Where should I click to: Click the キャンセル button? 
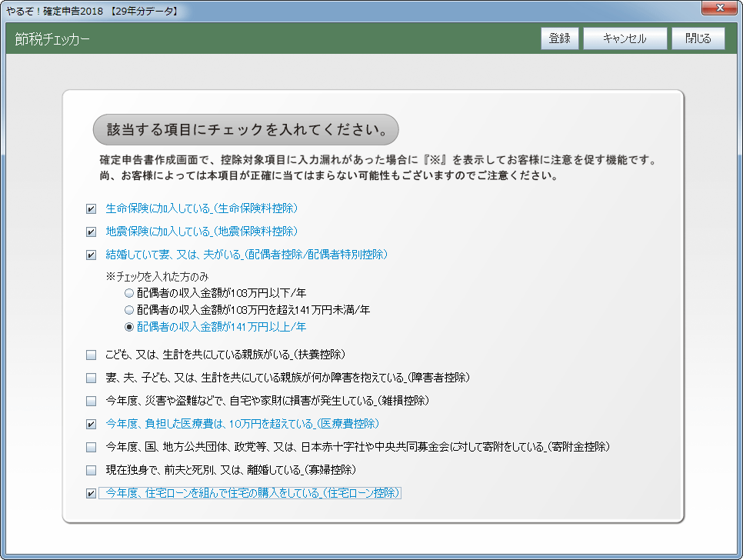point(625,38)
